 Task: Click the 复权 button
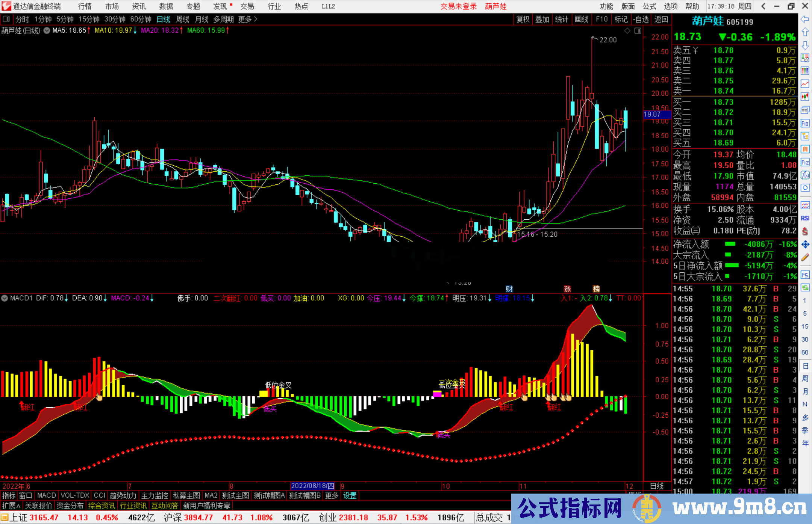pos(523,19)
